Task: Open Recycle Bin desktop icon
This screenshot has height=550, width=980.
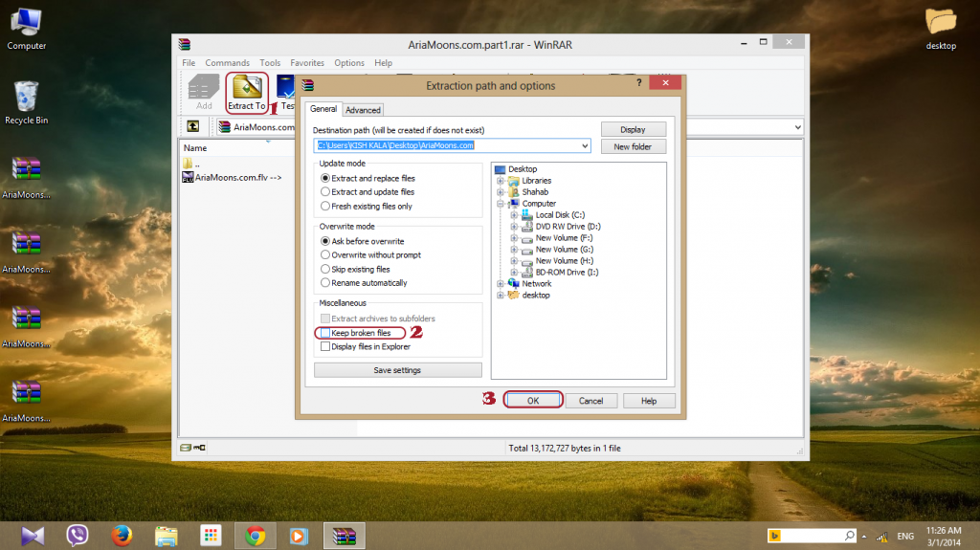Action: pyautogui.click(x=26, y=101)
